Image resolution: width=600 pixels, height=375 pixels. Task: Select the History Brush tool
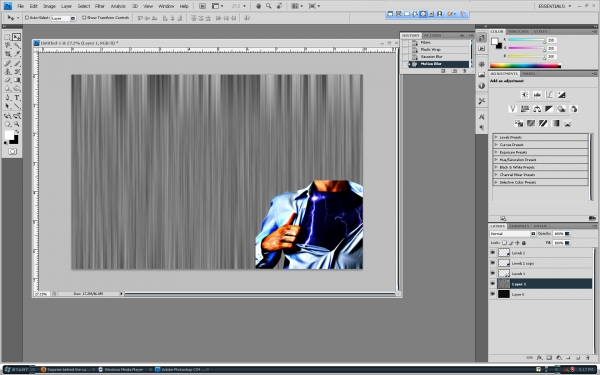coord(16,72)
